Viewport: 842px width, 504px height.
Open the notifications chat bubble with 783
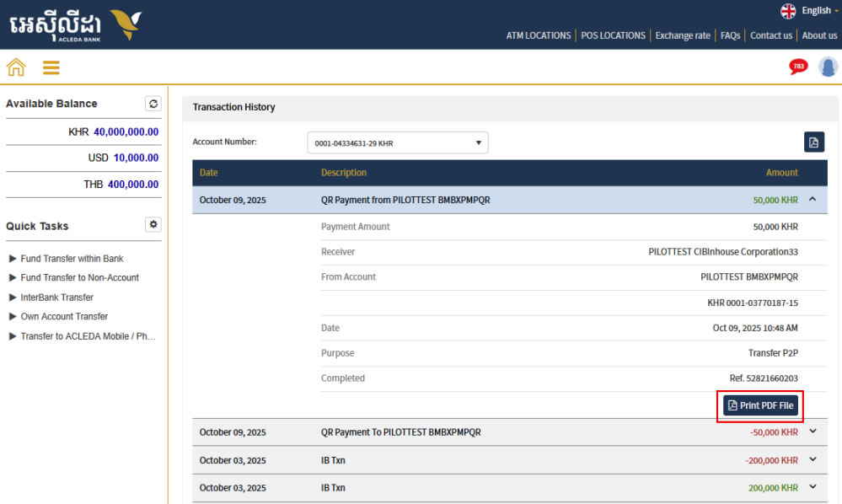(x=797, y=67)
